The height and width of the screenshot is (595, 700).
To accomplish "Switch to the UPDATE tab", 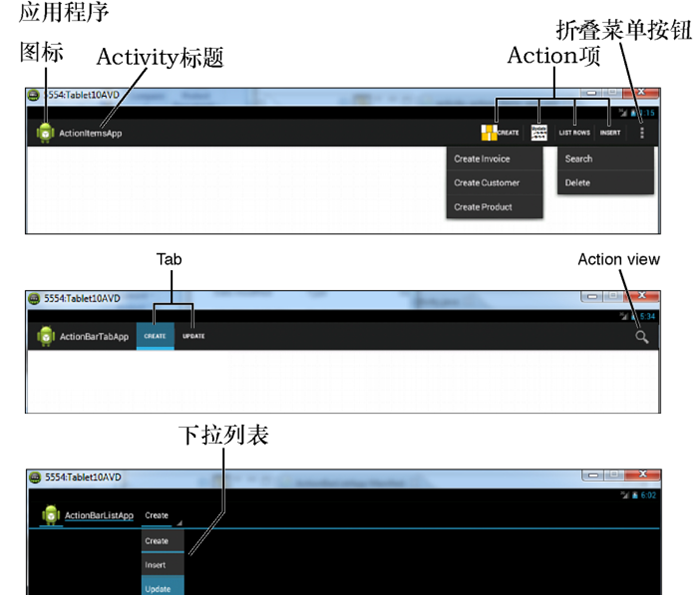I will tap(193, 336).
